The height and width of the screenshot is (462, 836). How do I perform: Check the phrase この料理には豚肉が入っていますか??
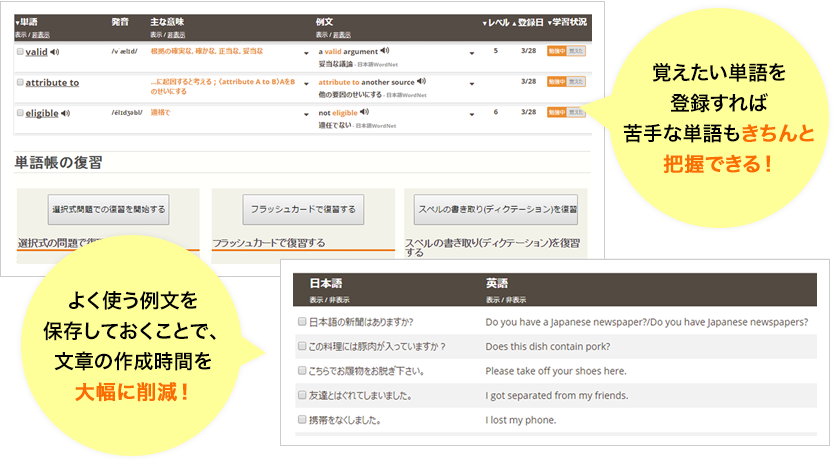[302, 346]
